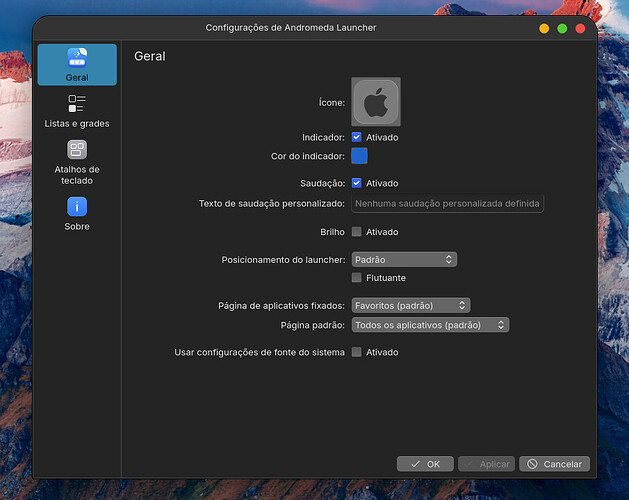Viewport: 629px width, 500px height.
Task: Minimize the window with yellow button
Action: pos(544,28)
